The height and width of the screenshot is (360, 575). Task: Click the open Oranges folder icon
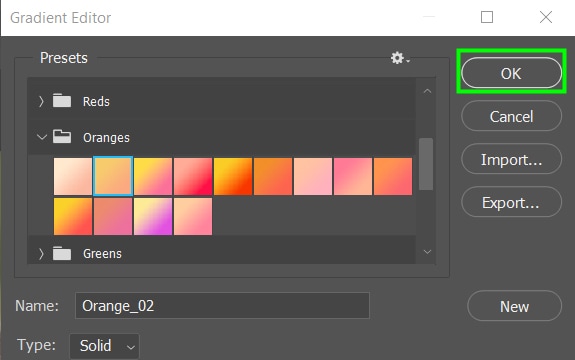pos(62,136)
